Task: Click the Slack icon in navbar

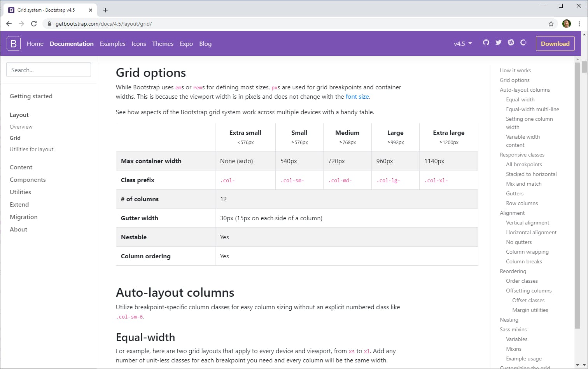Action: pyautogui.click(x=511, y=43)
